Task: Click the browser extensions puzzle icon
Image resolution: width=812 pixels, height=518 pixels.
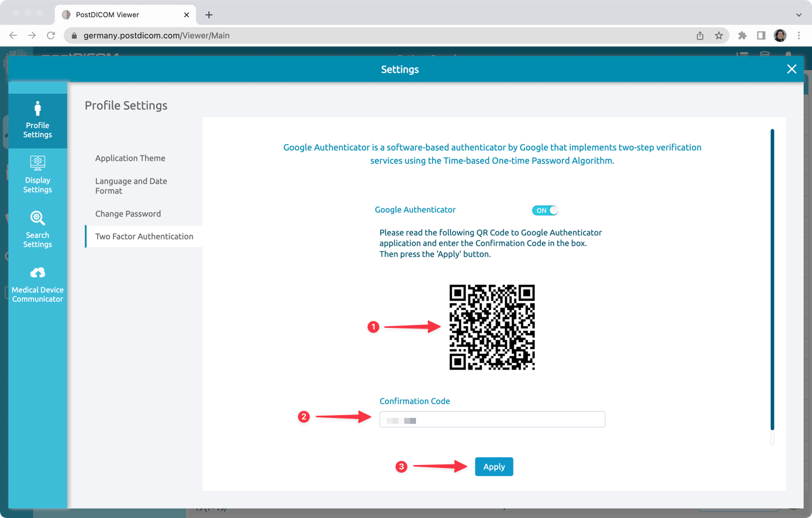Action: click(x=743, y=35)
